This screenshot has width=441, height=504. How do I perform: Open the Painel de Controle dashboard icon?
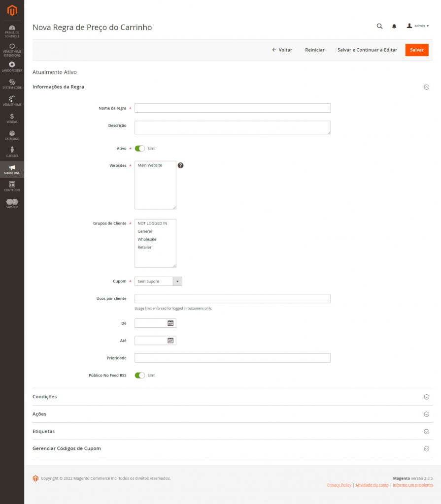pos(12,31)
